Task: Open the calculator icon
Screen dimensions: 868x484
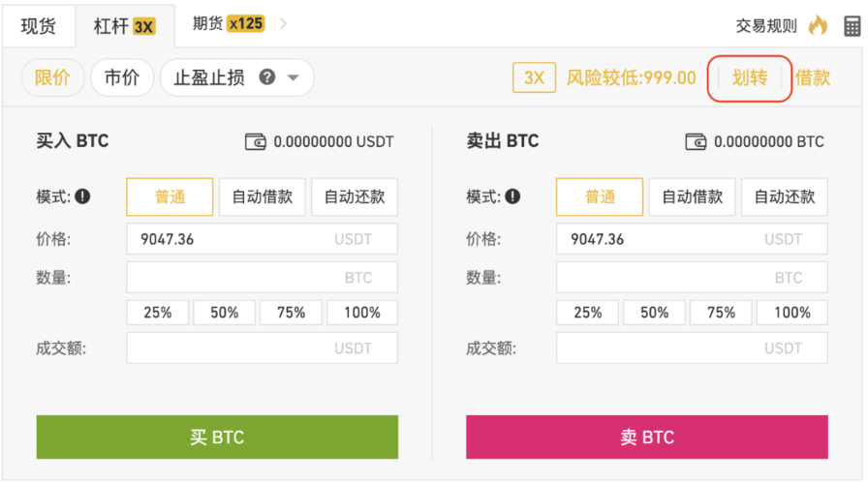Action: (852, 26)
